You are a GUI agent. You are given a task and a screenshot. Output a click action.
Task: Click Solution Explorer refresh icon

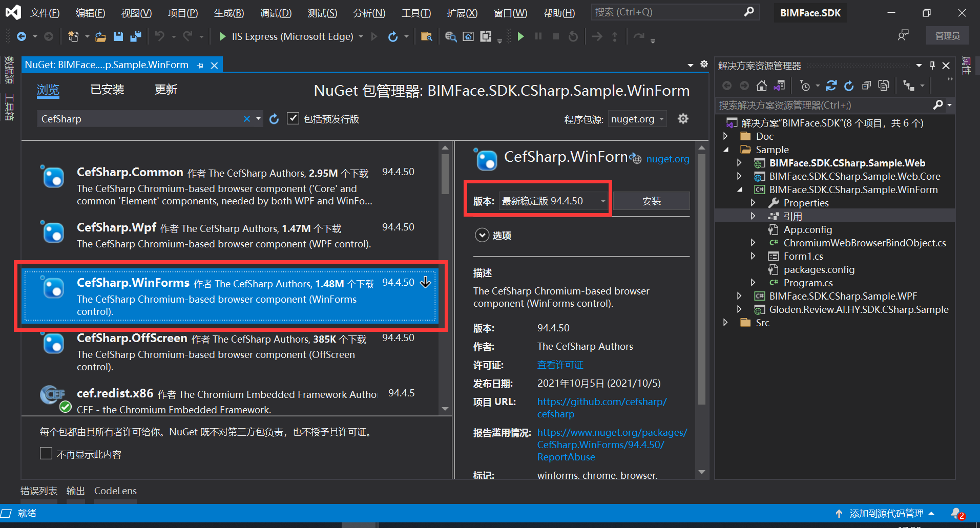(x=849, y=86)
